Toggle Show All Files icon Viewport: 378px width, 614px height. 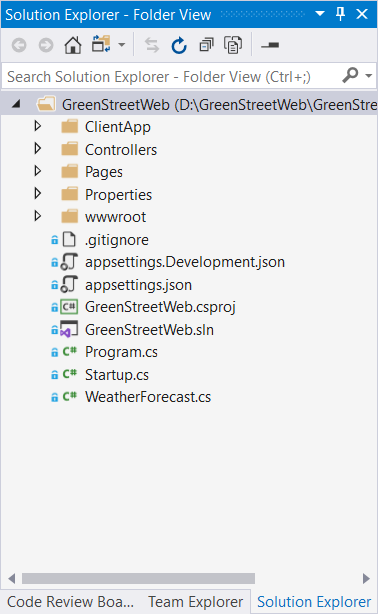click(233, 45)
